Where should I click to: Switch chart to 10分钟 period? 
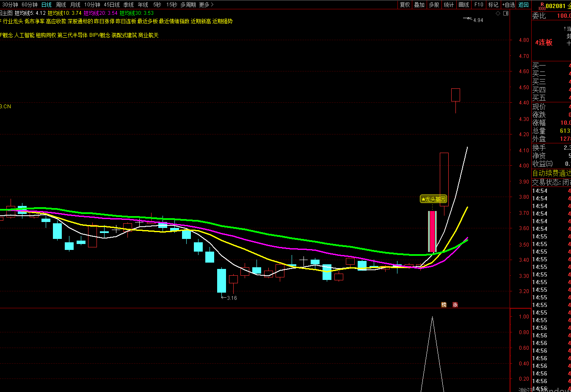tap(92, 5)
